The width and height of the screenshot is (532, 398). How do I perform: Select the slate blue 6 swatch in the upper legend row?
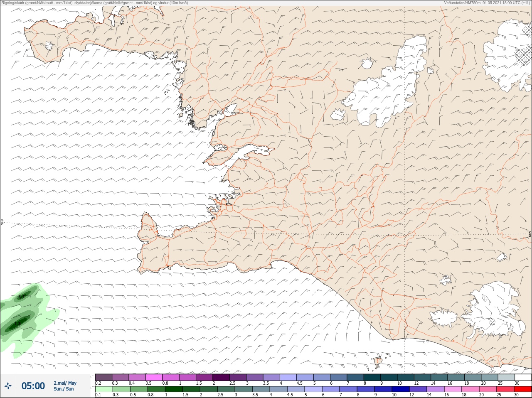(338, 377)
